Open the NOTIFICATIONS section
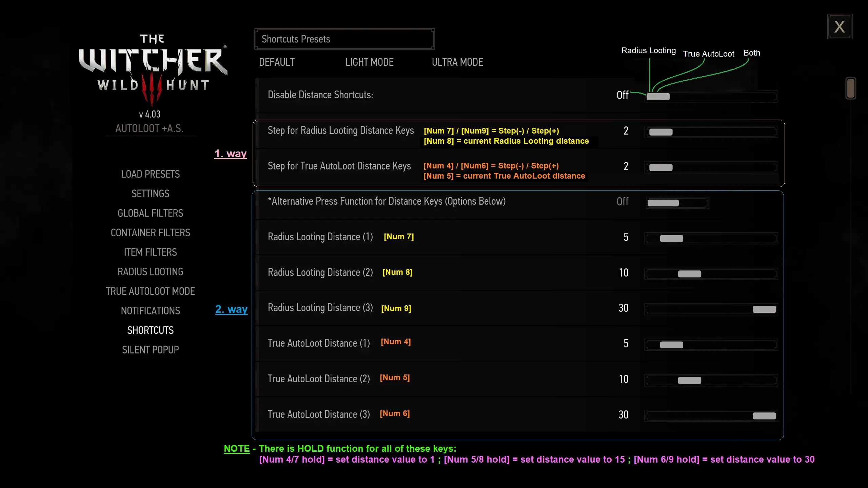Image resolution: width=868 pixels, height=488 pixels. (x=150, y=311)
